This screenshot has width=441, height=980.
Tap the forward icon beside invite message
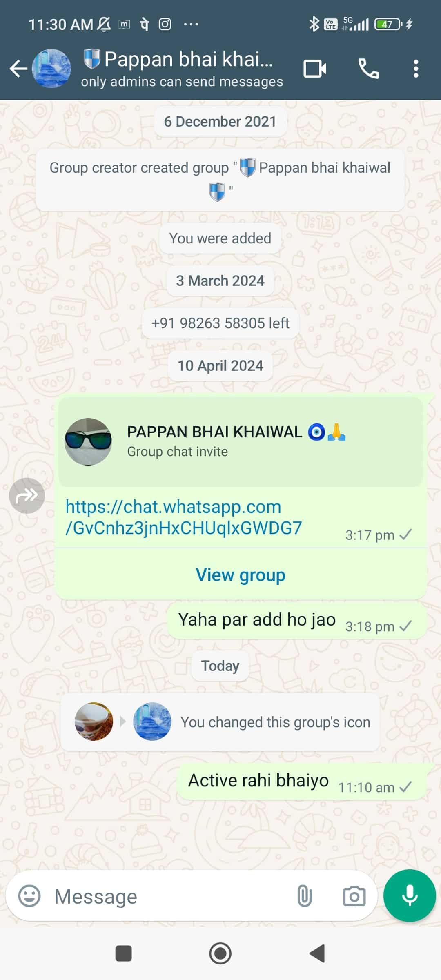tap(27, 496)
